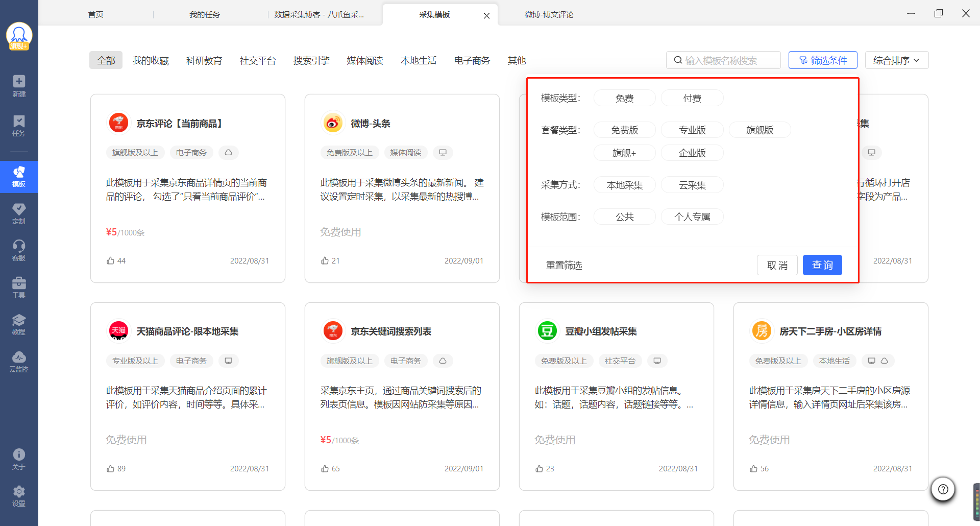The image size is (980, 526).
Task: Collapse the 筛选条件 filter panel button
Action: (822, 60)
